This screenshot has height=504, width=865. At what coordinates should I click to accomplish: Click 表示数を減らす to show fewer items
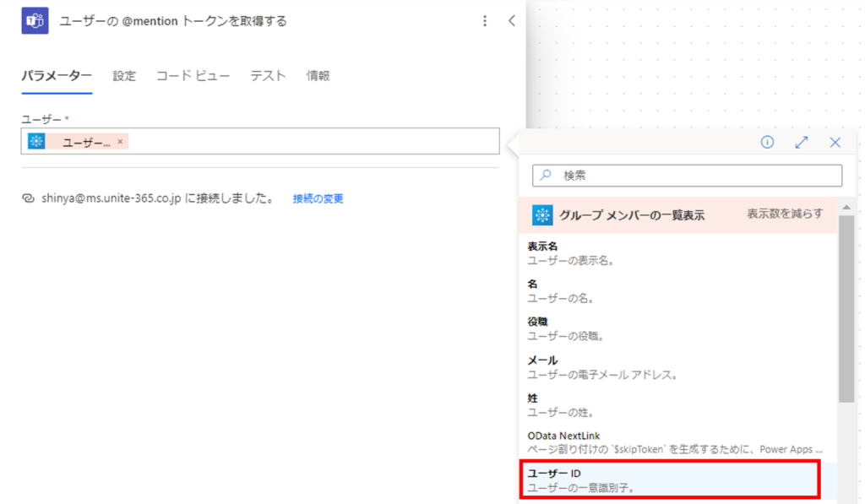pos(785,214)
